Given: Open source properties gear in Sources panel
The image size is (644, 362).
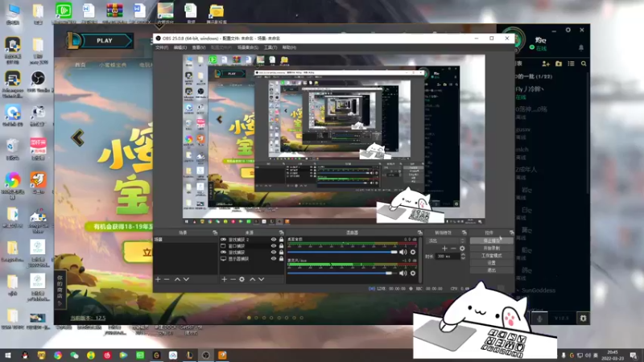Looking at the screenshot, I should 242,279.
